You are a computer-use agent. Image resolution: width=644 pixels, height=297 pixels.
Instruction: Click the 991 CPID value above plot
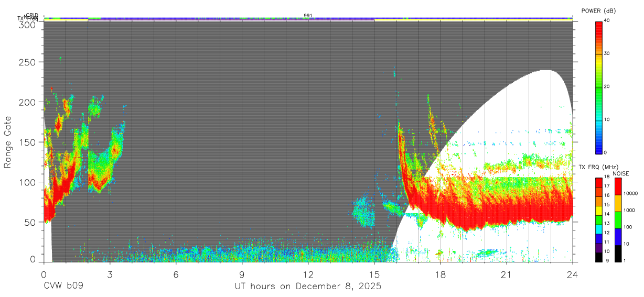[x=308, y=16]
